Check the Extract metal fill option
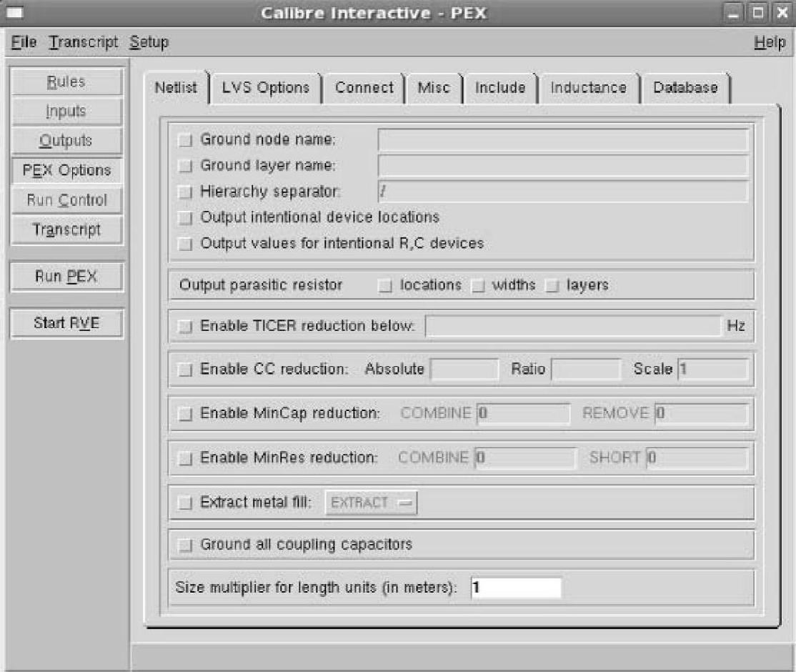 tap(186, 503)
